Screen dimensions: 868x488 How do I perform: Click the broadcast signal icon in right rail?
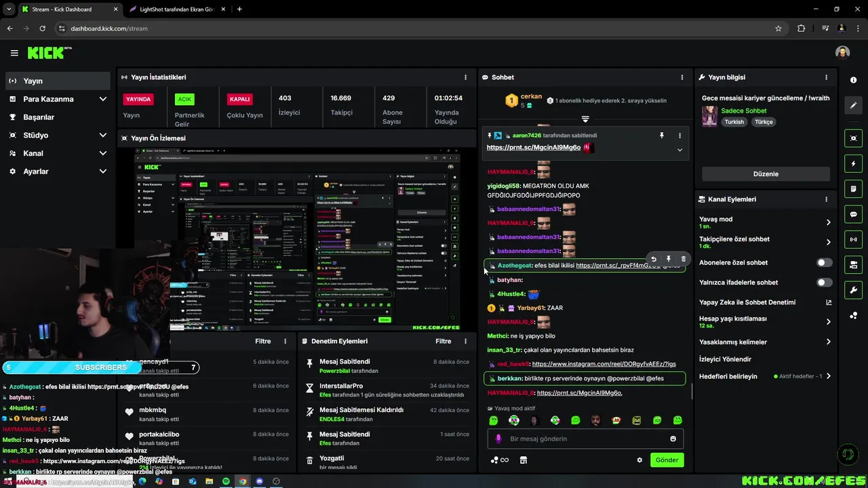pos(853,239)
